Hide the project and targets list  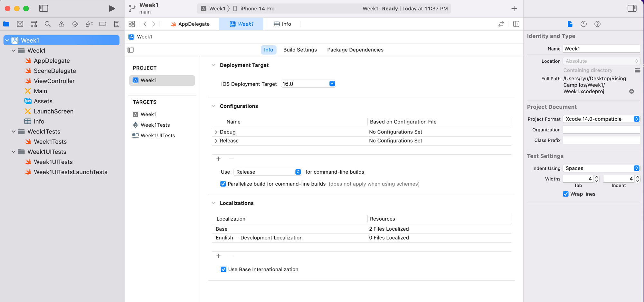coord(131,50)
